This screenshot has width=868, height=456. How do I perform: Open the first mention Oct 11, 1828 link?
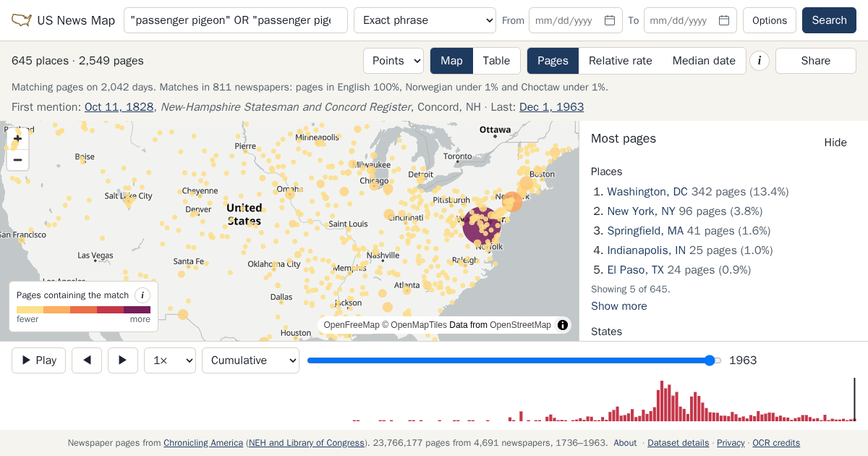point(119,107)
